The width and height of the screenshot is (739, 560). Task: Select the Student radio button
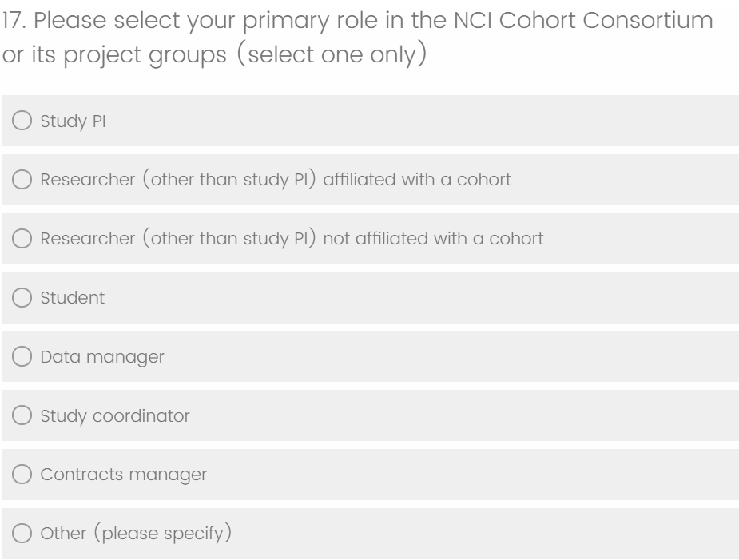pos(23,298)
